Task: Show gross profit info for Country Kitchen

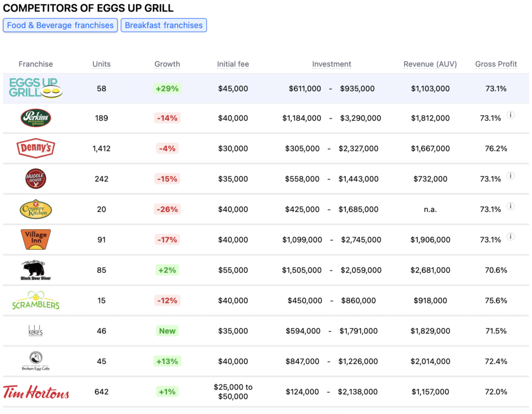Action: (x=511, y=206)
